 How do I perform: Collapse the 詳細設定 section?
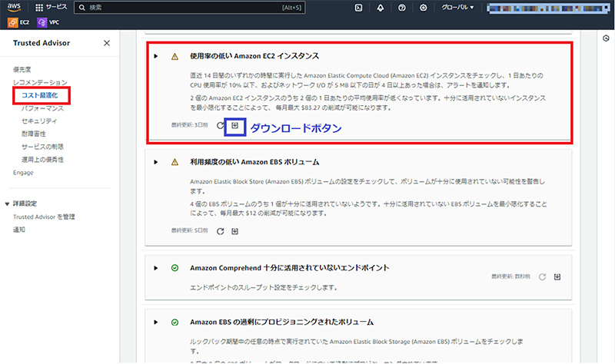click(x=7, y=204)
